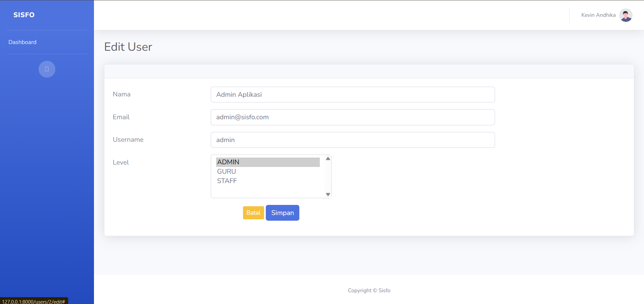
Task: Click the SISFO brand logo
Action: [x=24, y=15]
